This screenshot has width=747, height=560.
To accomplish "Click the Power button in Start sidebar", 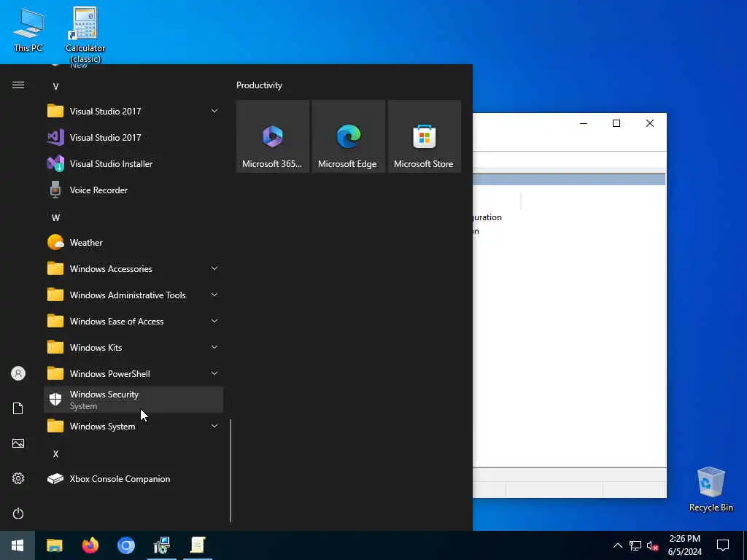I will coord(18,513).
